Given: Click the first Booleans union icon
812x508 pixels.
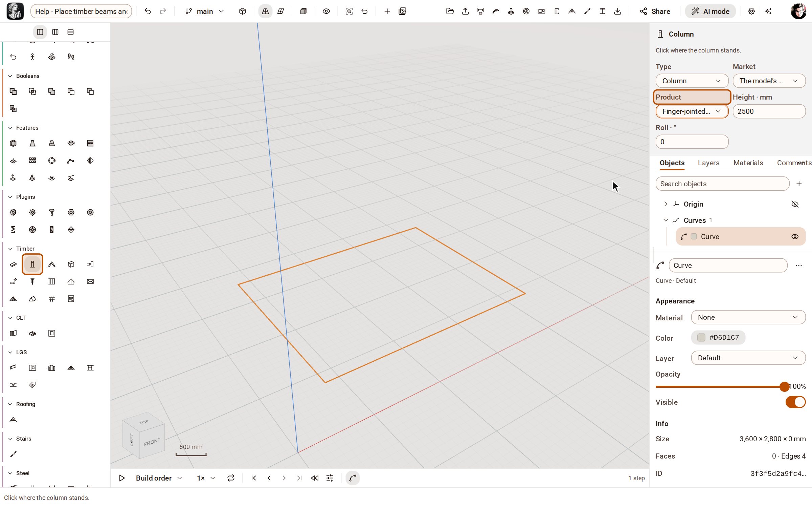Looking at the screenshot, I should [x=13, y=91].
